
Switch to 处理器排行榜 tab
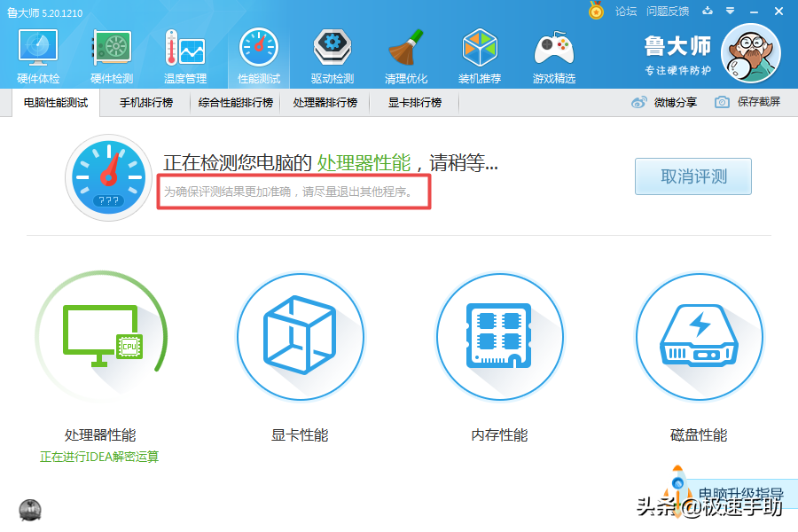pyautogui.click(x=325, y=102)
